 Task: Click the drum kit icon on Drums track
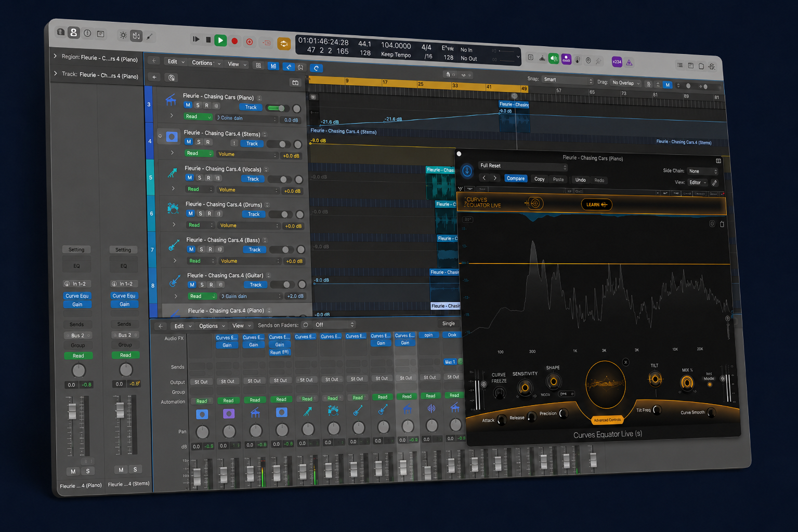click(173, 208)
